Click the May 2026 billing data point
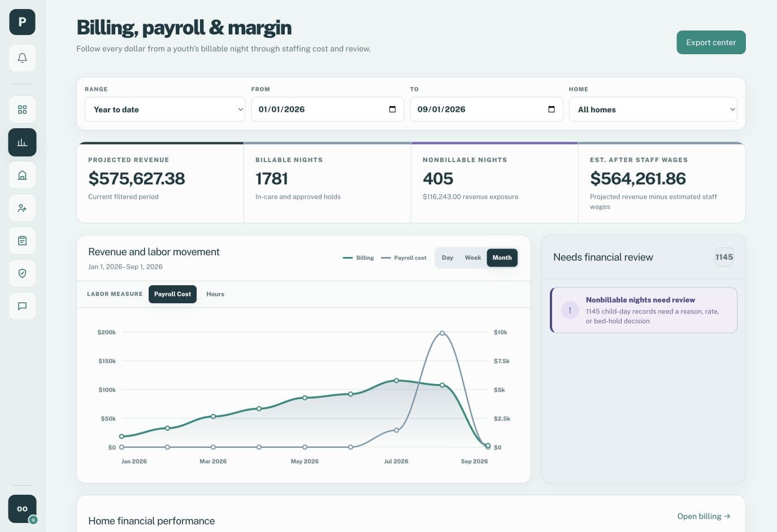Viewport: 777px width, 532px height. pos(305,398)
